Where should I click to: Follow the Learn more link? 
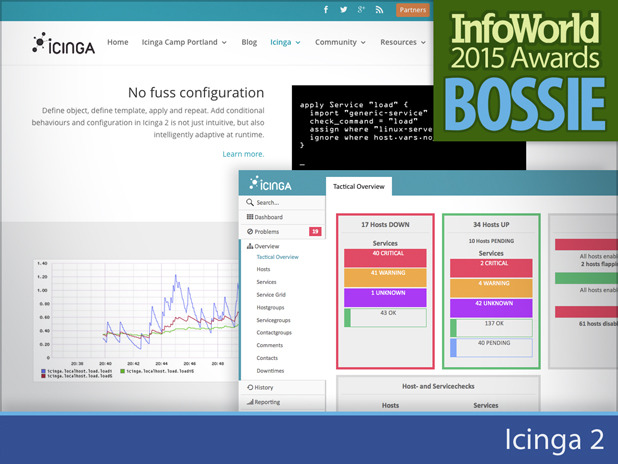click(243, 154)
